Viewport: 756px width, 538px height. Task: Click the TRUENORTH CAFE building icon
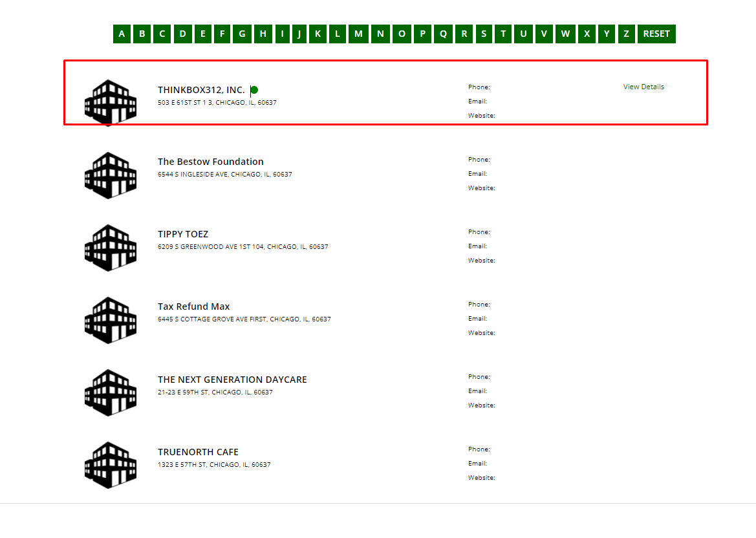(111, 464)
